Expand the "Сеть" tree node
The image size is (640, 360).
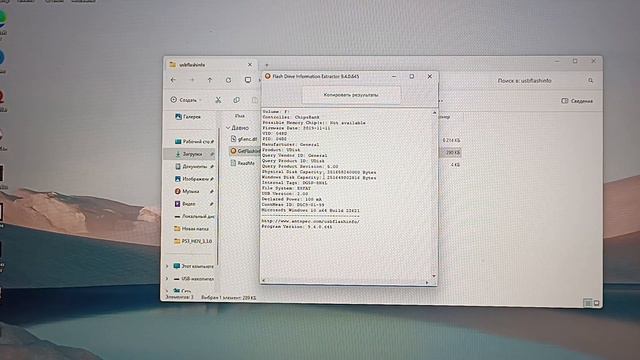coord(167,291)
